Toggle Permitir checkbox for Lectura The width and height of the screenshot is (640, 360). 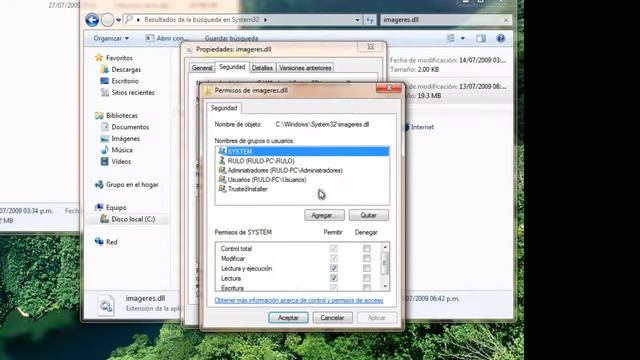coord(333,278)
